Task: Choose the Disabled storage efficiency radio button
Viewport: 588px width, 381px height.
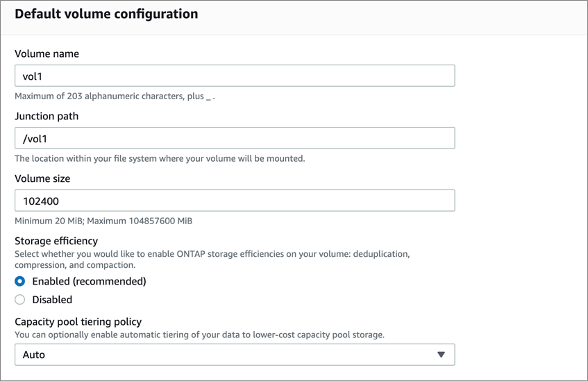Action: [x=20, y=300]
